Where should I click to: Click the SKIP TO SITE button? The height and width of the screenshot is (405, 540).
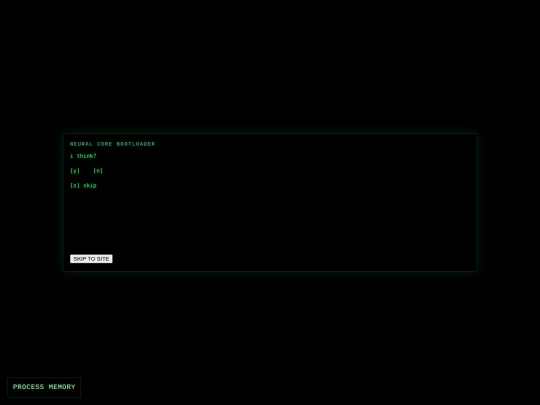pyautogui.click(x=91, y=259)
